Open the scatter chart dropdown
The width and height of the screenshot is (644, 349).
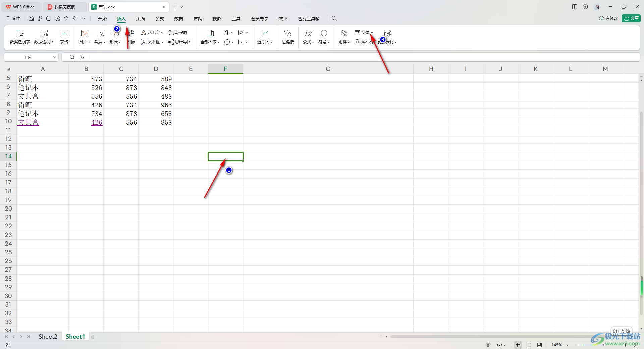[243, 42]
